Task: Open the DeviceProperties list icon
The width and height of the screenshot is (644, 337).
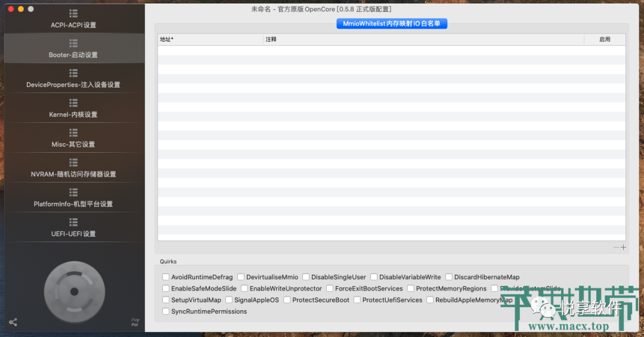Action: coord(73,73)
